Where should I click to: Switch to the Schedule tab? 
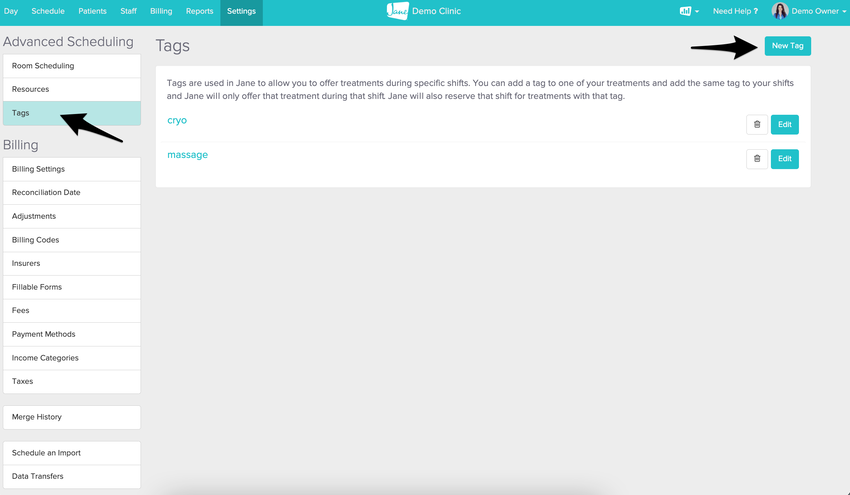[x=48, y=11]
